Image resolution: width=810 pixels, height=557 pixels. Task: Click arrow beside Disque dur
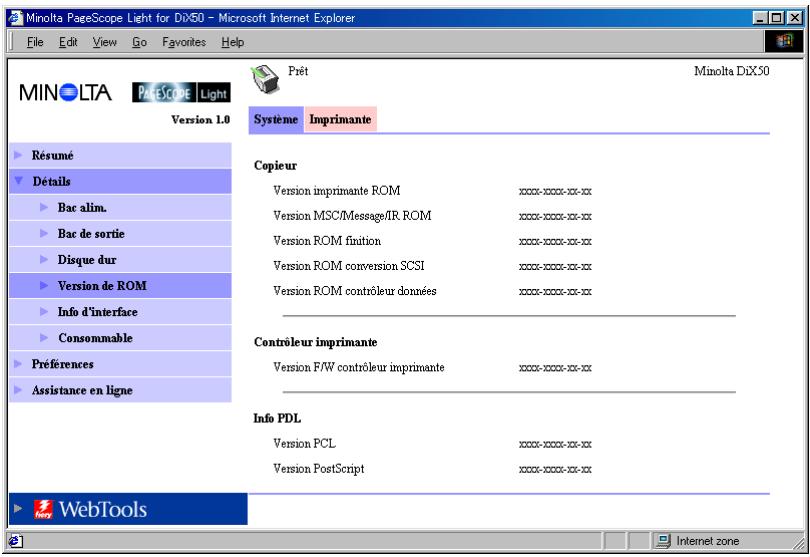pos(44,259)
